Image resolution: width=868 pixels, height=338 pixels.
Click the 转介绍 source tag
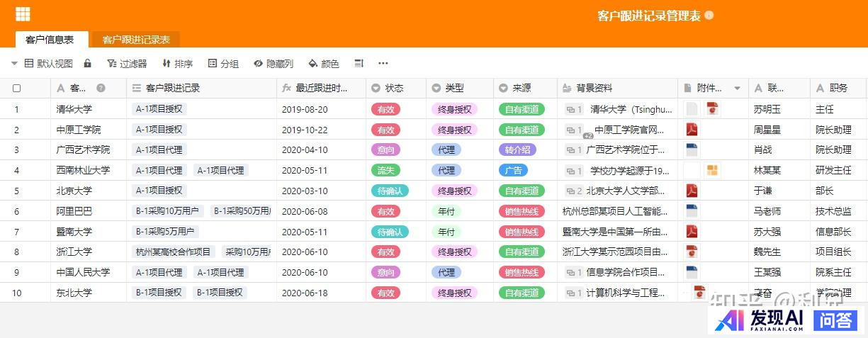point(517,150)
